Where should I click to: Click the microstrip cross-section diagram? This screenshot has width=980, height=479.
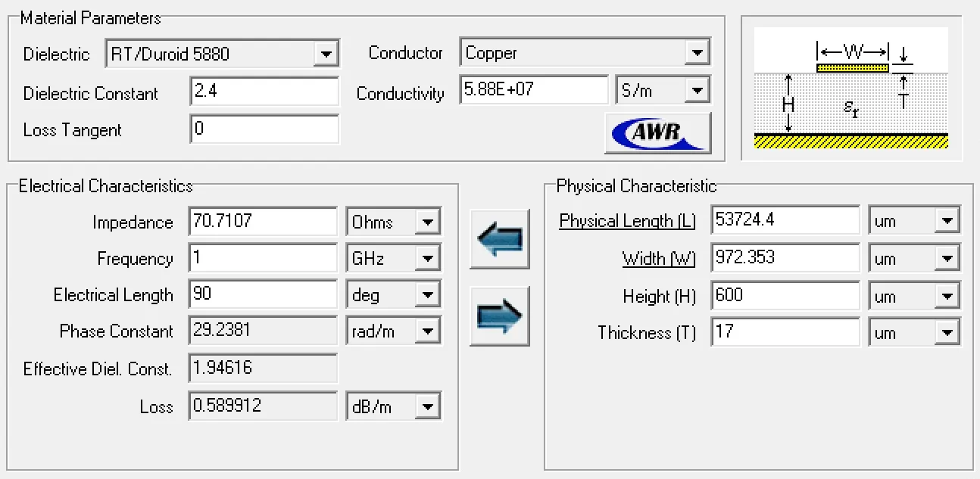click(851, 86)
